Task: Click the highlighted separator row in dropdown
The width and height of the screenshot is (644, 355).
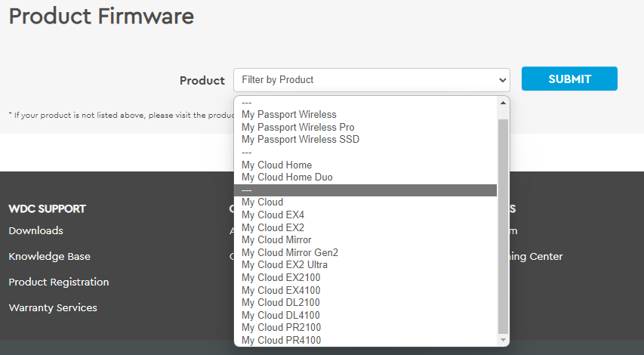Action: [365, 190]
